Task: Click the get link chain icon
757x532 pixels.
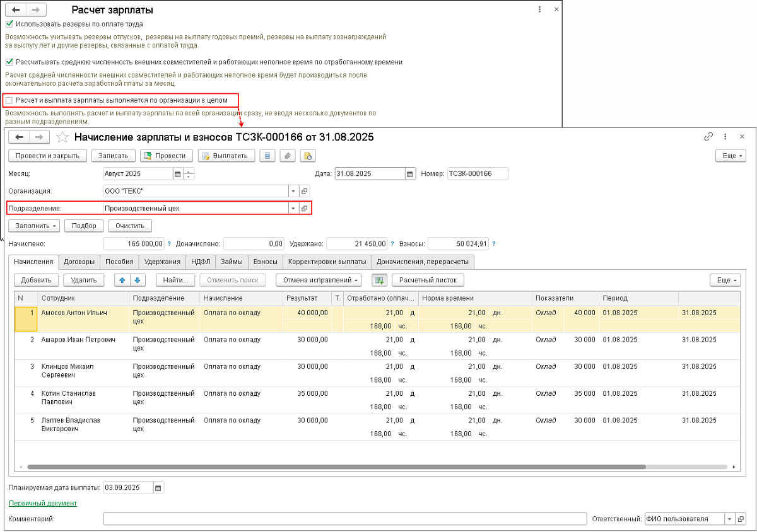Action: (x=708, y=137)
